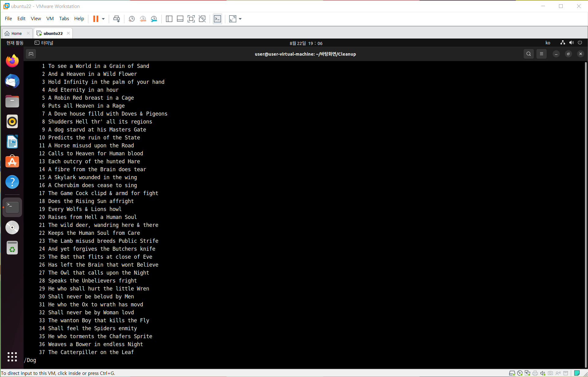Open the terminal hamburger menu

coord(541,54)
